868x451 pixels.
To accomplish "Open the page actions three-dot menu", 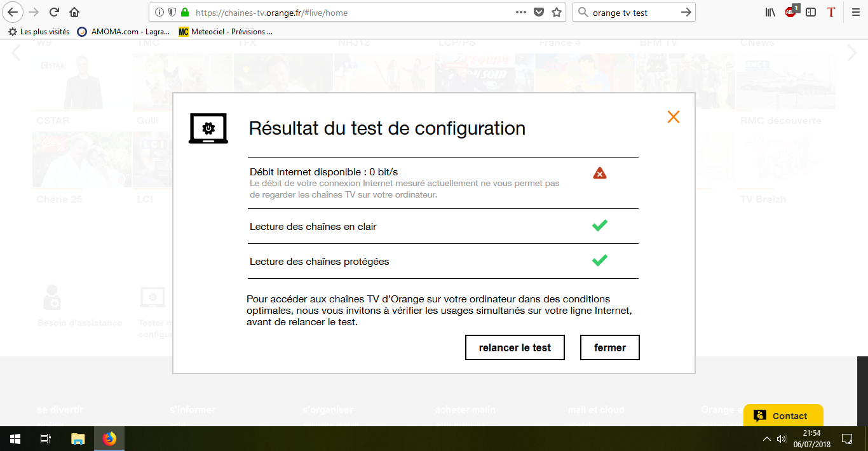I will [x=521, y=11].
